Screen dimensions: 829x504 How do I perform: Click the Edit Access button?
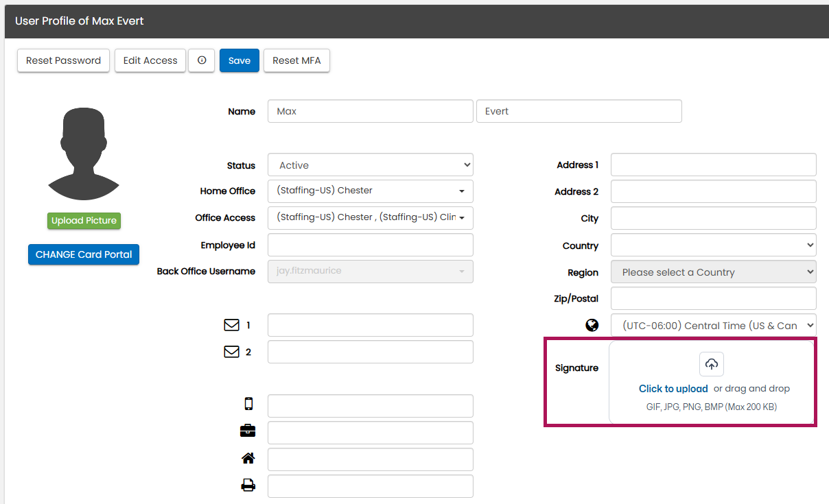pos(150,60)
